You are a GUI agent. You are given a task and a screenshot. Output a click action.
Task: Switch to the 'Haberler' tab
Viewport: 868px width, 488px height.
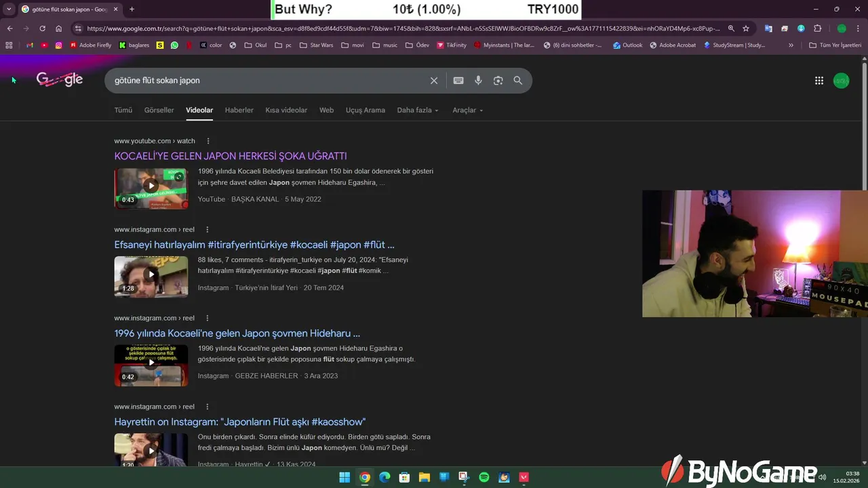coord(239,110)
